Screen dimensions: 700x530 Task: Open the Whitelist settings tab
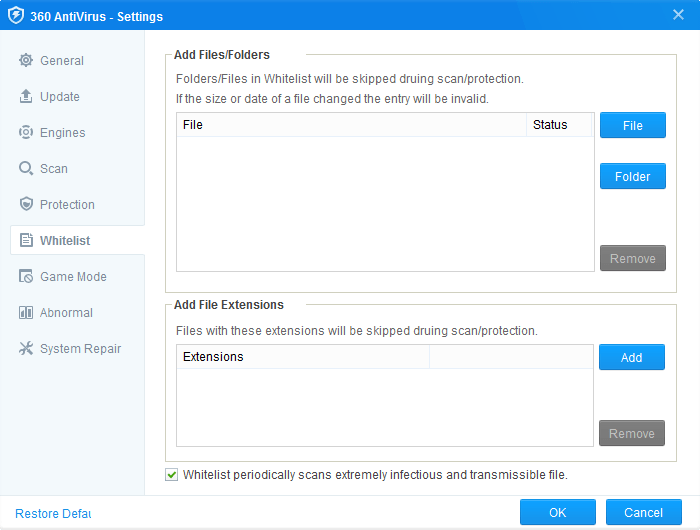[65, 241]
